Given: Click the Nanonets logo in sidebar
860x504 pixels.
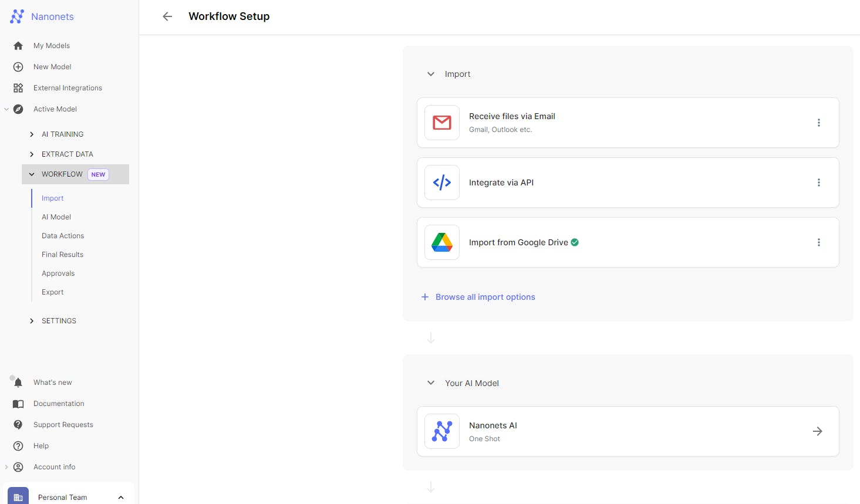Looking at the screenshot, I should pos(18,16).
